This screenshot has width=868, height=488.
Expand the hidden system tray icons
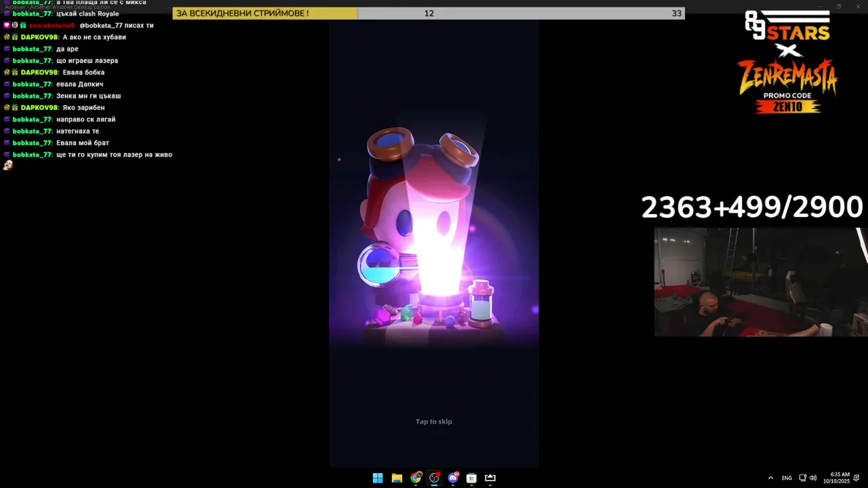770,478
